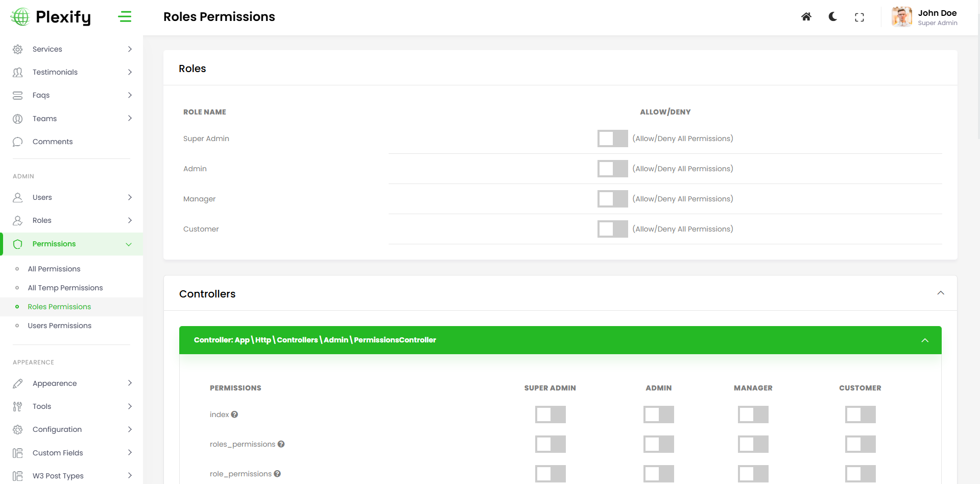The image size is (980, 484).
Task: Open All Permissions link
Action: (54, 269)
